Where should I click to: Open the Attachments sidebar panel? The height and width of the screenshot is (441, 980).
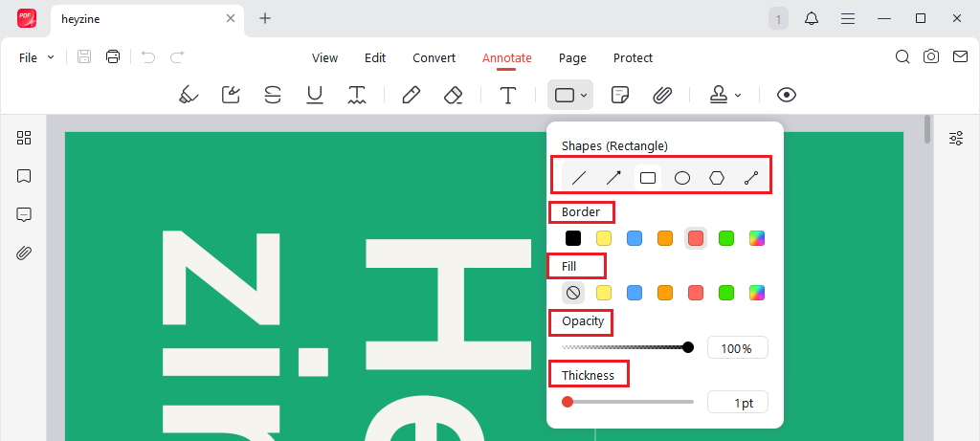24,254
